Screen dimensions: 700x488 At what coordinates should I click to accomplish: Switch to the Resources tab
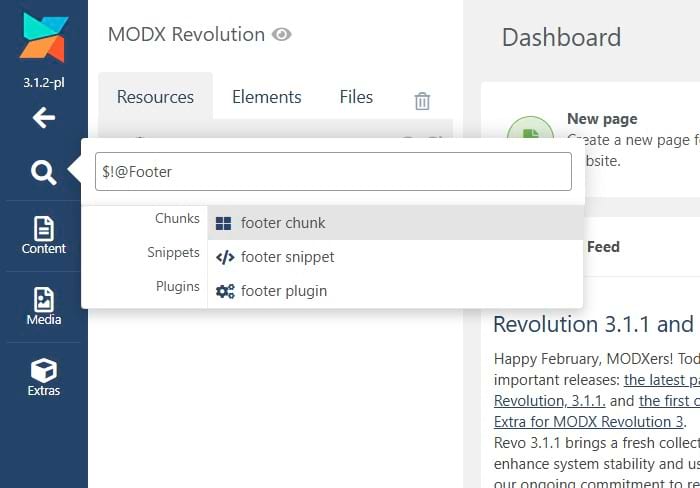pyautogui.click(x=155, y=97)
